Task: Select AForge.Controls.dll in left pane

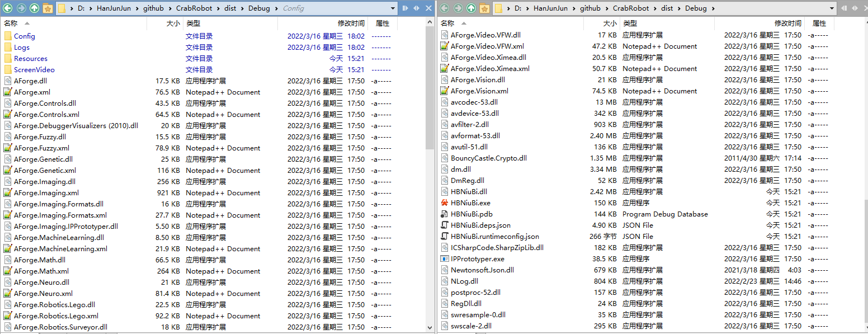Action: 45,103
